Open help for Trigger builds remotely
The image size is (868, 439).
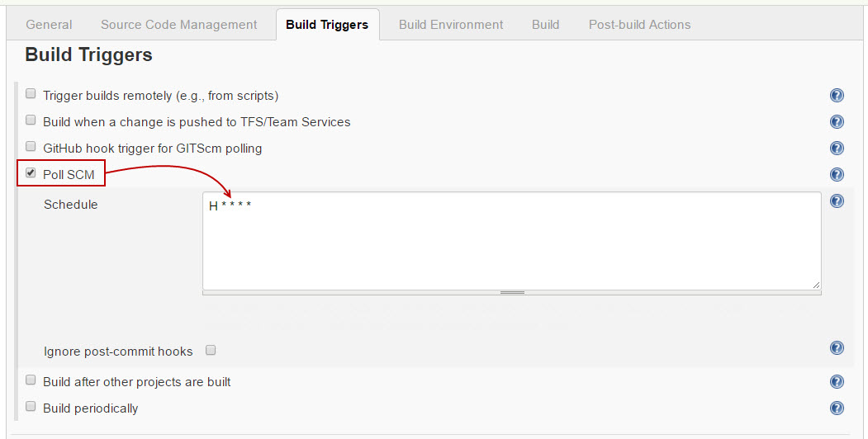[x=837, y=96]
